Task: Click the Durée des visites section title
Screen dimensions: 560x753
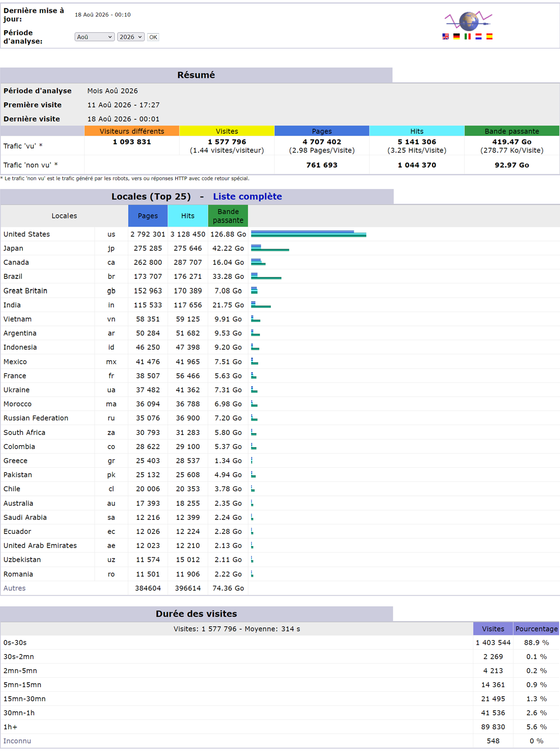Action: [x=196, y=614]
